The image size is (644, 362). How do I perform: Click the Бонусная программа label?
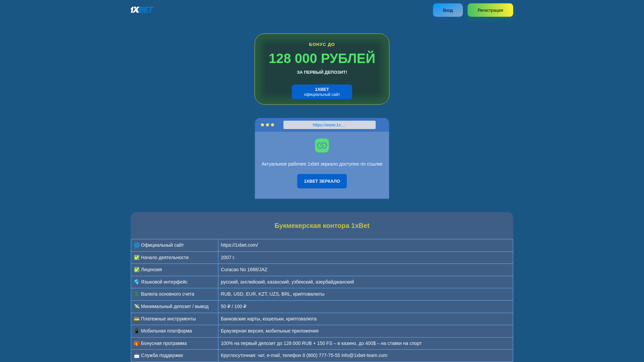(164, 343)
